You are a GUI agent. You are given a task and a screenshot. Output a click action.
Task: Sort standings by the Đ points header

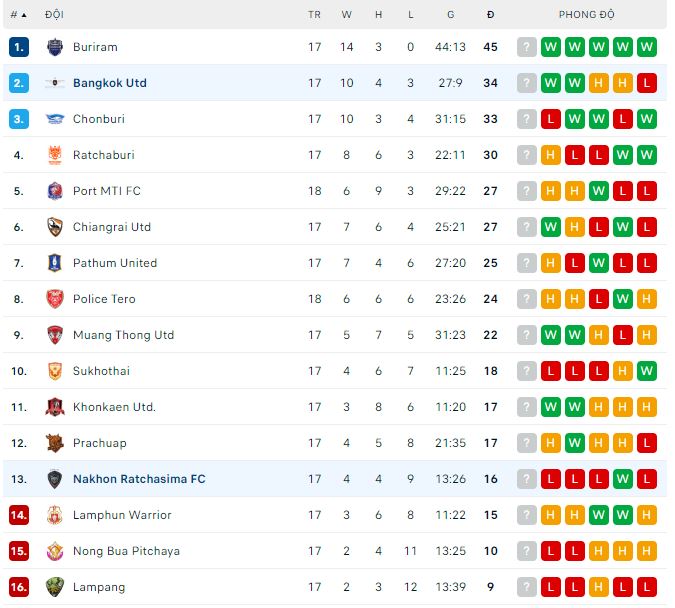490,15
